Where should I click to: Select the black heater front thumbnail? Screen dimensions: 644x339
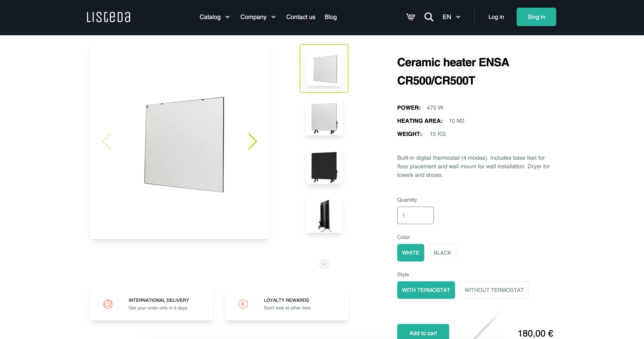click(324, 166)
